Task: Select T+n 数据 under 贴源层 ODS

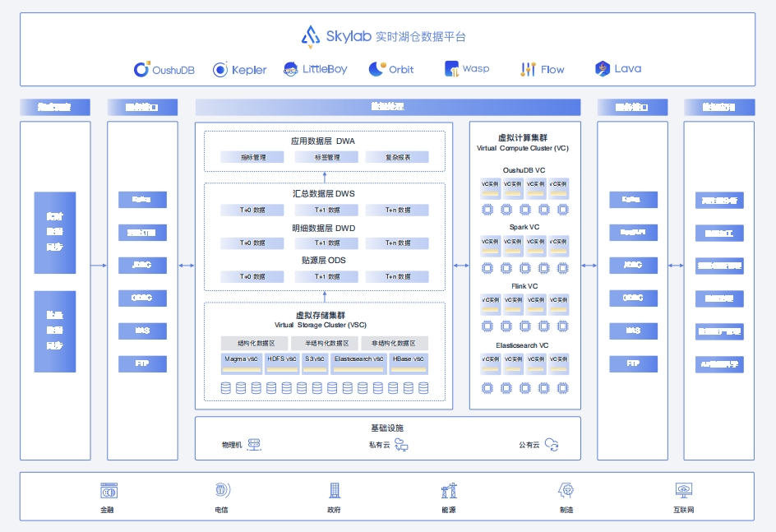Action: (397, 276)
